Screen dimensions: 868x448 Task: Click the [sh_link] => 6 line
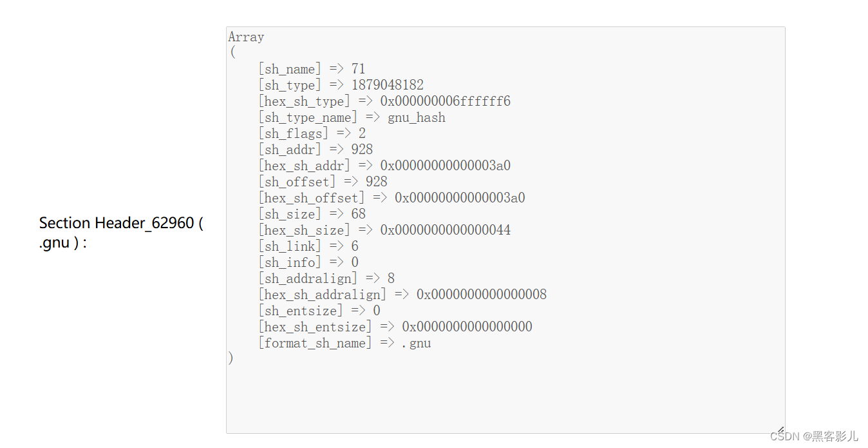pos(308,246)
